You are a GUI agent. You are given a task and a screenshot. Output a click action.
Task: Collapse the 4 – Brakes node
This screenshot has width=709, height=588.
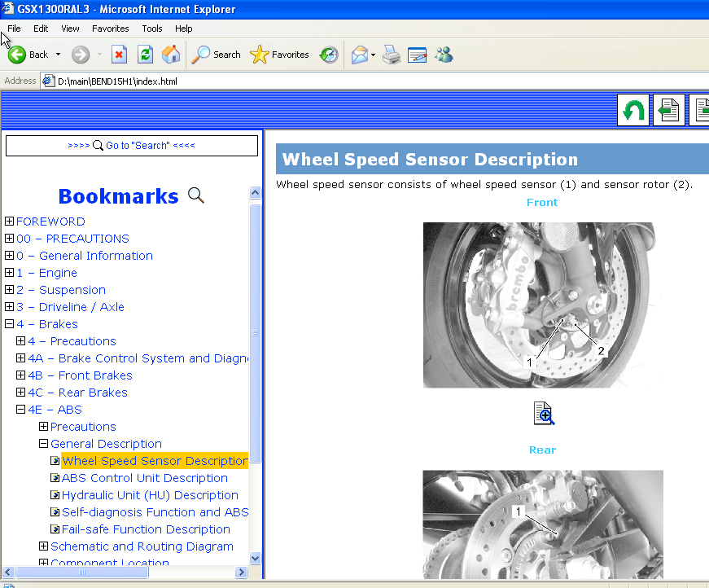[x=9, y=324]
